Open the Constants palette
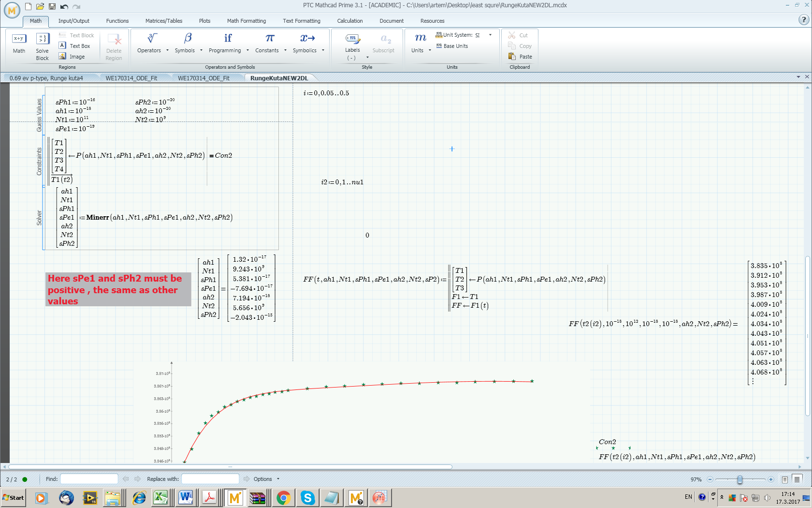Screen dimensions: 812x508 click(x=267, y=43)
